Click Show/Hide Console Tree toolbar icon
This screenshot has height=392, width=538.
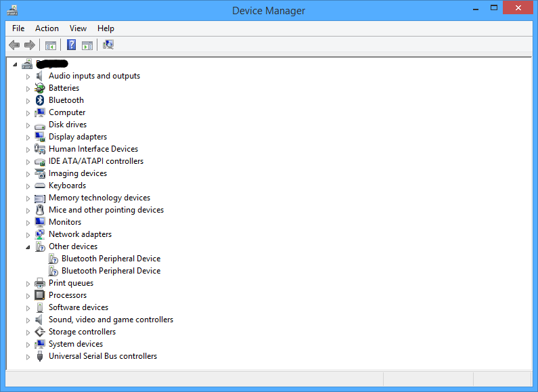pyautogui.click(x=51, y=45)
